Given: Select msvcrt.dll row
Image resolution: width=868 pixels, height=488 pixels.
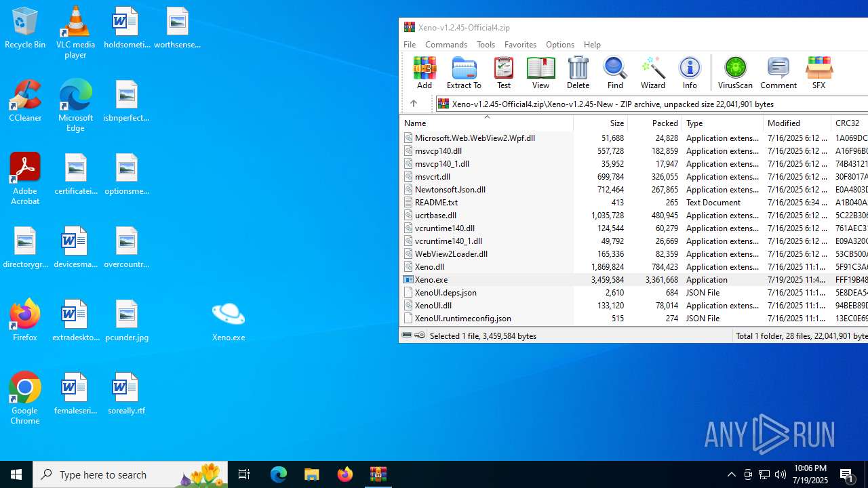Looking at the screenshot, I should (633, 176).
